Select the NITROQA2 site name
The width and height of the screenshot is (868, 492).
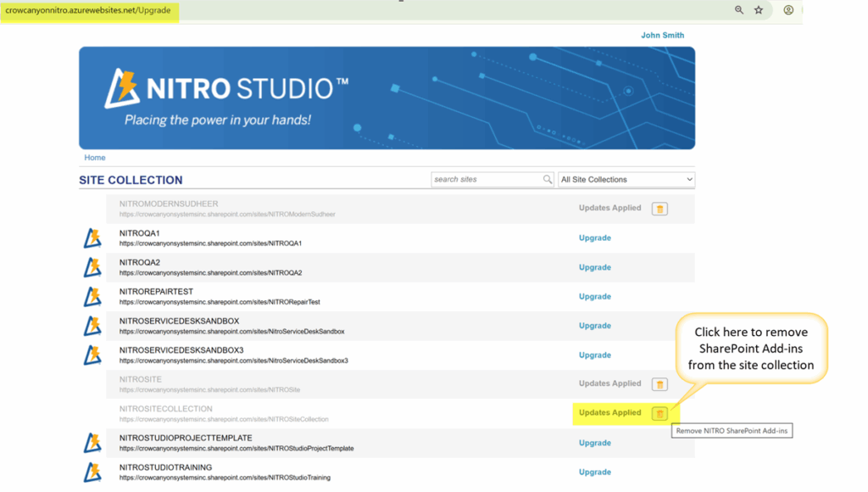click(x=140, y=263)
